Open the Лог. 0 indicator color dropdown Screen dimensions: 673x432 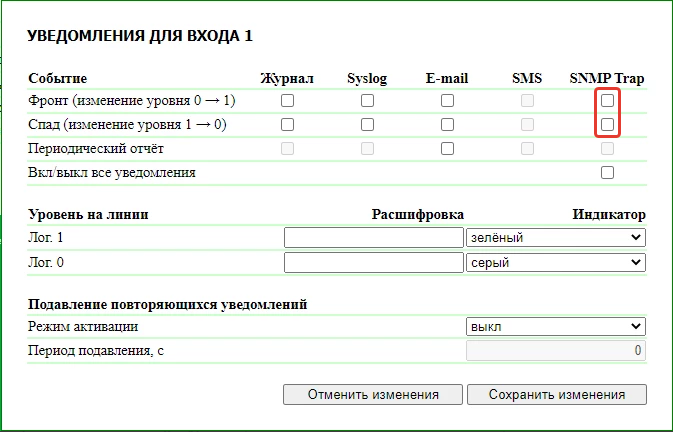click(x=555, y=262)
